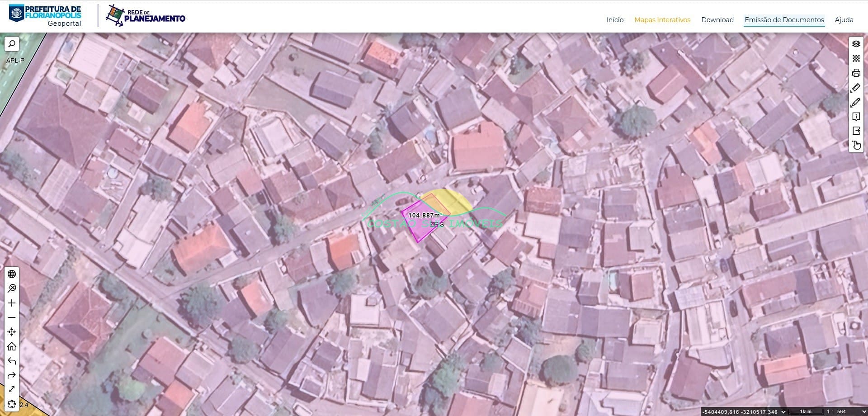Undo to previous map view
This screenshot has width=868, height=416.
[12, 361]
